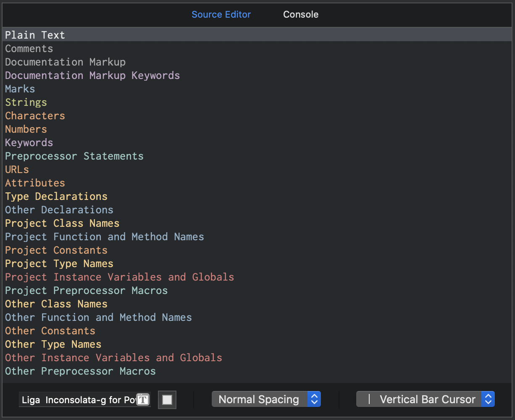
Task: Select the Comments syntax category
Action: [x=29, y=48]
